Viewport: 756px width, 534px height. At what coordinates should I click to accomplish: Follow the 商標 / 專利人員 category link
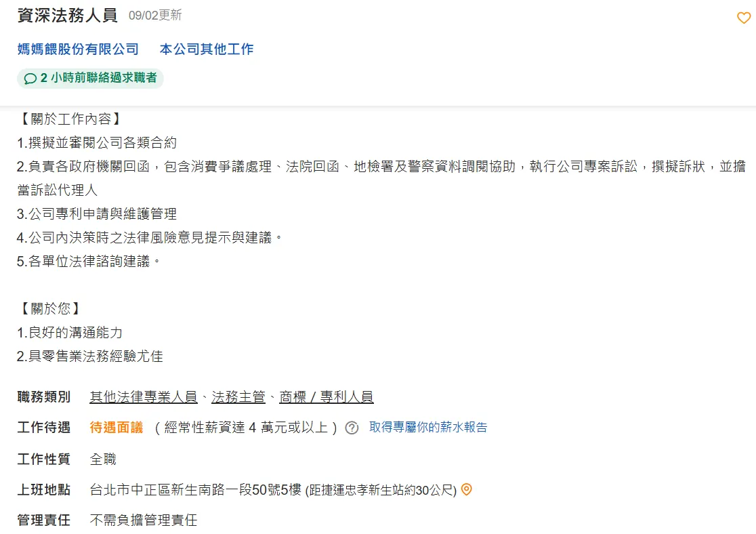(x=326, y=396)
